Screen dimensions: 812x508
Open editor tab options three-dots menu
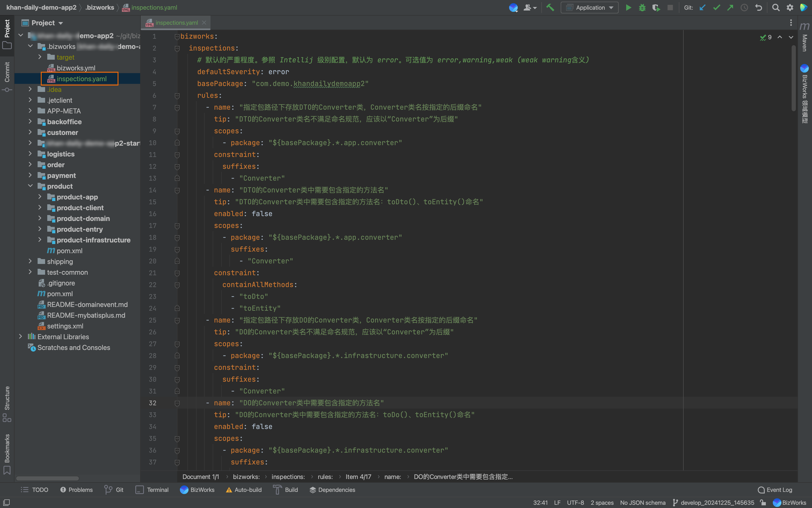[791, 23]
